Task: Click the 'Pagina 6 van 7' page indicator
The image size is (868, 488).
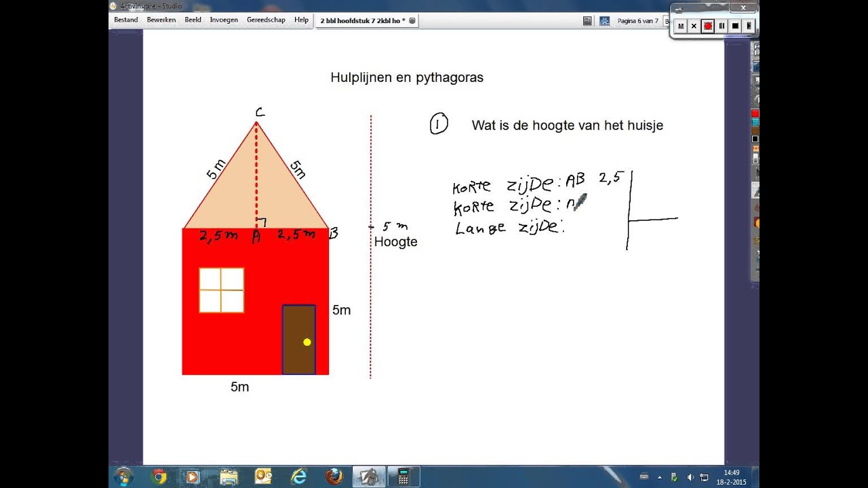Action: pyautogui.click(x=637, y=21)
